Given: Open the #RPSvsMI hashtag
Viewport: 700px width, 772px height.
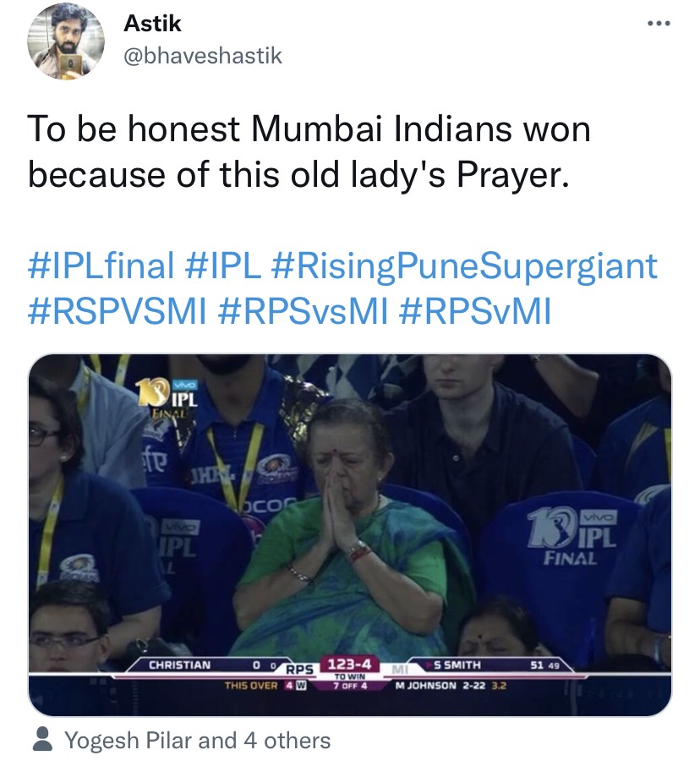Looking at the screenshot, I should click(303, 310).
